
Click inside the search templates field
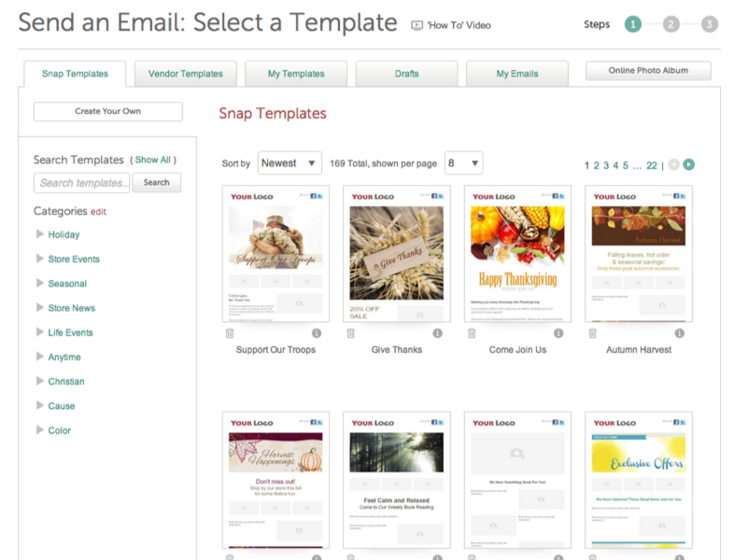[82, 183]
